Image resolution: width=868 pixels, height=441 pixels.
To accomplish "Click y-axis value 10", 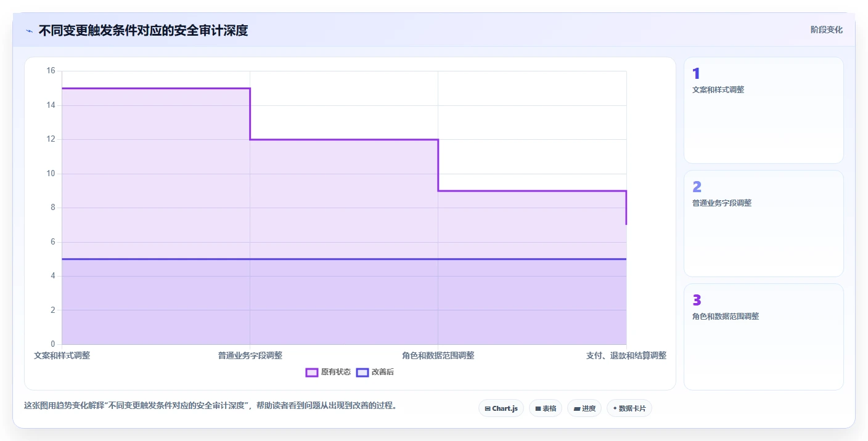I will [x=51, y=174].
